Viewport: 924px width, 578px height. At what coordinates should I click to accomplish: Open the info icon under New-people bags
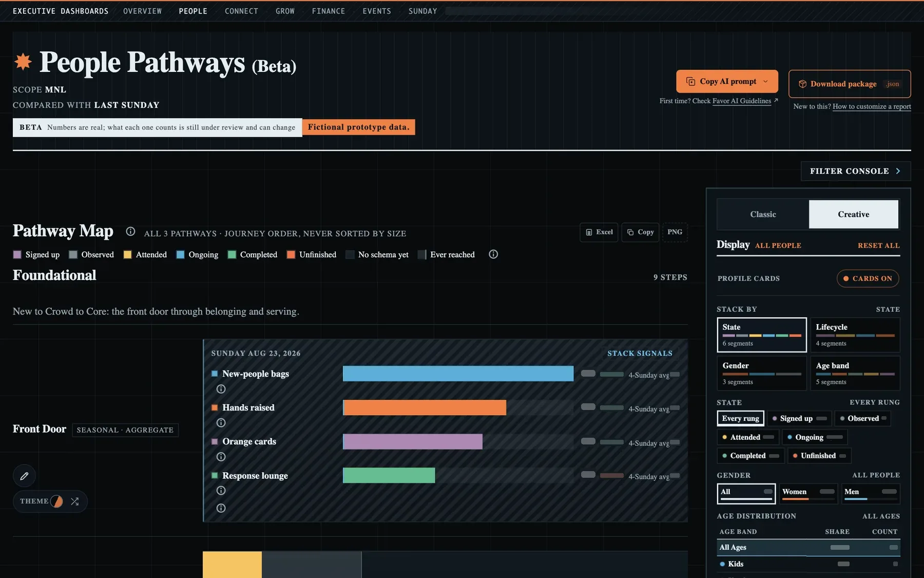click(x=221, y=389)
